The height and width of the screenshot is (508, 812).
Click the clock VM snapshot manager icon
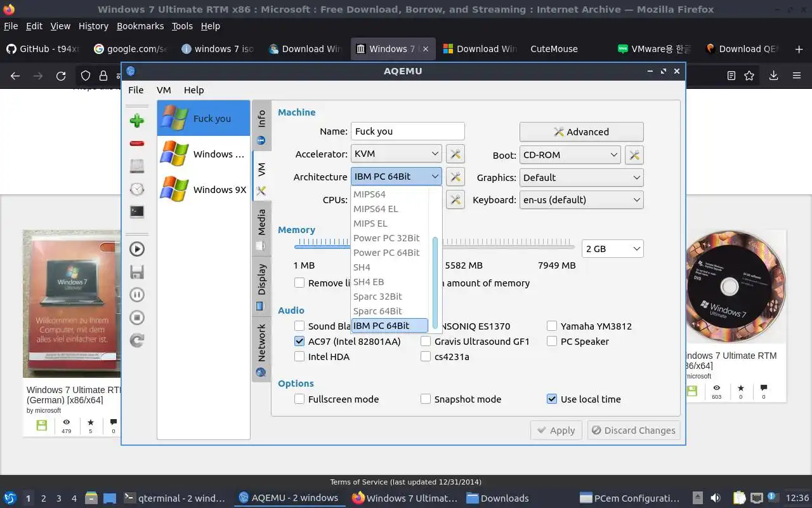click(137, 189)
